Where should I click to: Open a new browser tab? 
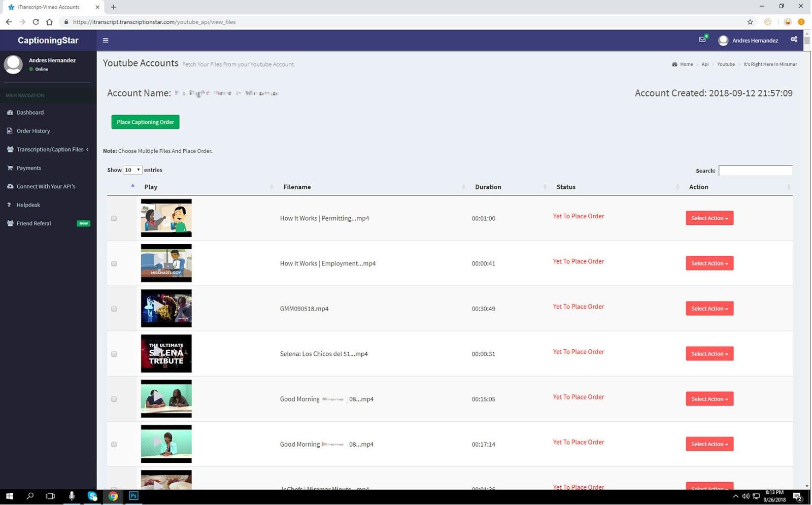click(x=114, y=7)
